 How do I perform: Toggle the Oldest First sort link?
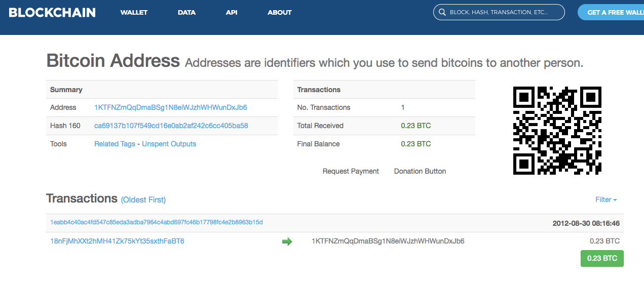pyautogui.click(x=143, y=200)
